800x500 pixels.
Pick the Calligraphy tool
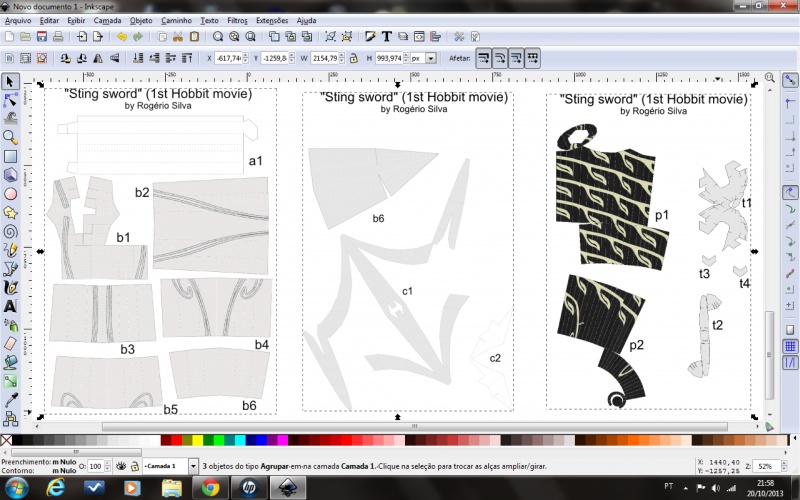click(x=10, y=287)
